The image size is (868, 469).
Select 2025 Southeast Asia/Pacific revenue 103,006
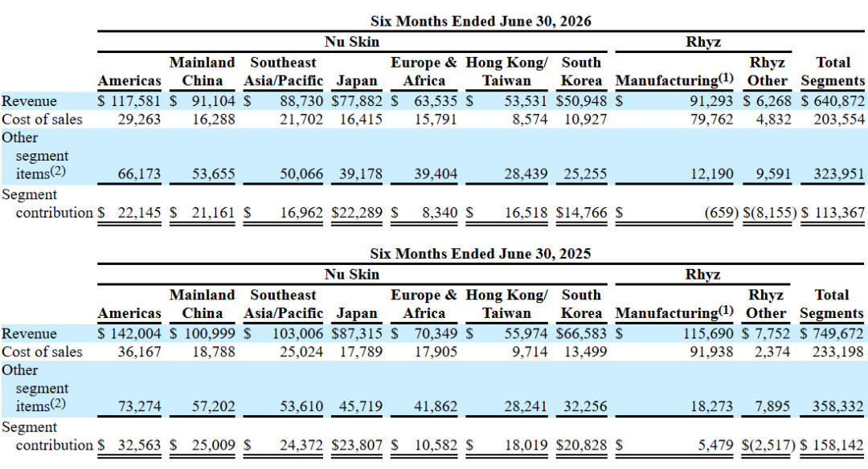(x=298, y=333)
